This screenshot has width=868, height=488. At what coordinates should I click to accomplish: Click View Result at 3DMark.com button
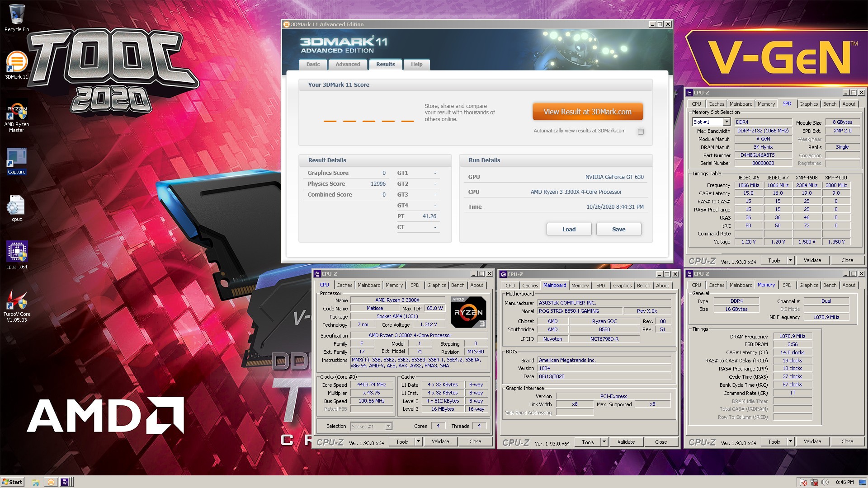[x=587, y=112]
